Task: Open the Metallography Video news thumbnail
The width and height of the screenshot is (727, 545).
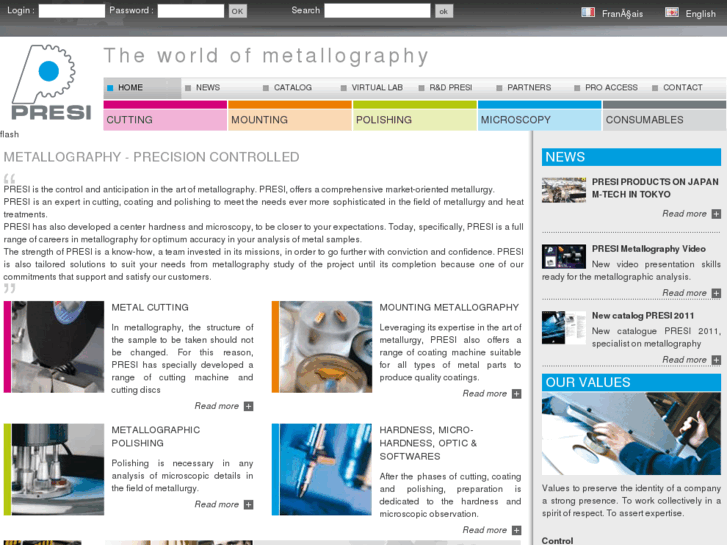Action: (x=564, y=256)
